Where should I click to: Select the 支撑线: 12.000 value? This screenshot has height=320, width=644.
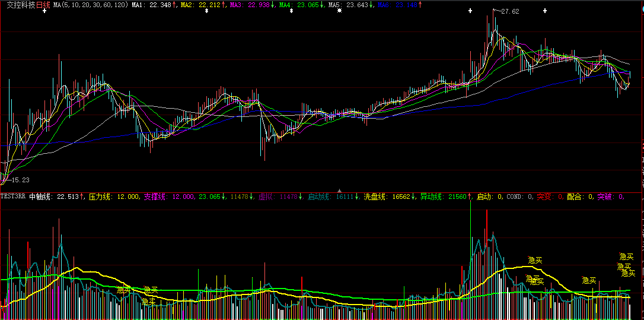coord(169,197)
